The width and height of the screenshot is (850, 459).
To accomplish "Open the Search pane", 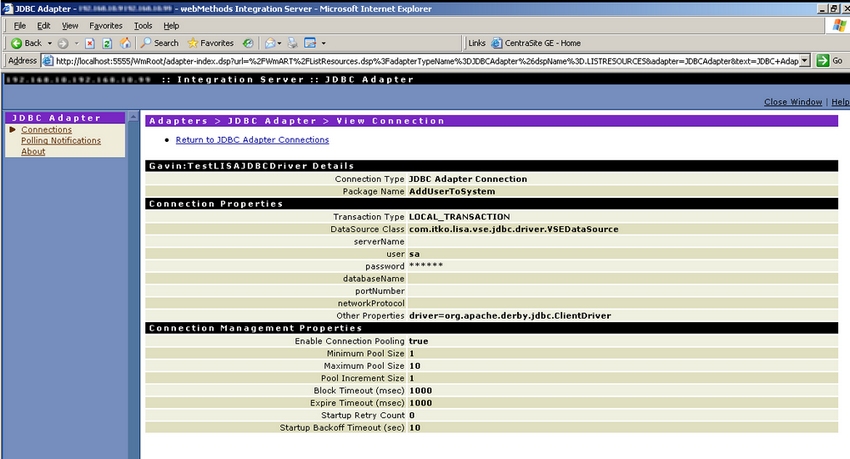I will coord(160,43).
